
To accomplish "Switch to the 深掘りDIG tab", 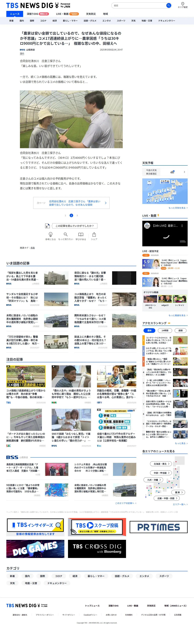I will click(x=38, y=14).
